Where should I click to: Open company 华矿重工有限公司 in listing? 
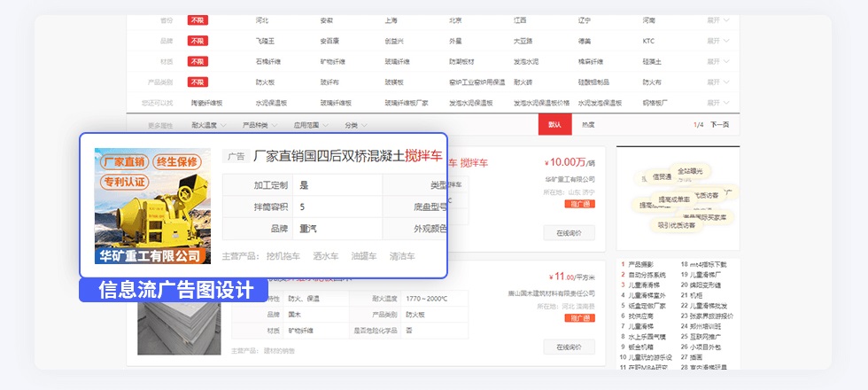click(570, 179)
